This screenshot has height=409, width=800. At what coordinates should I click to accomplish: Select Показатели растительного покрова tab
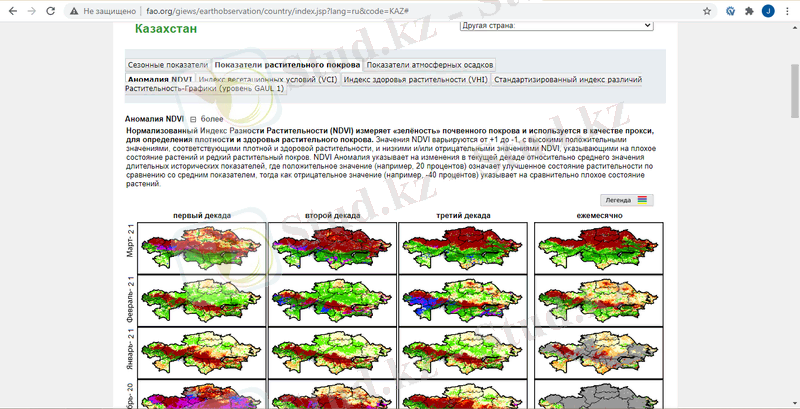pos(287,65)
